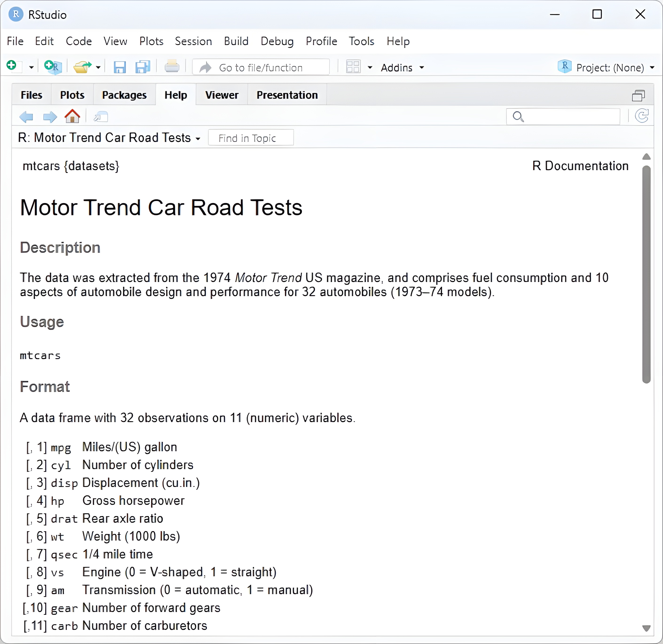This screenshot has height=644, width=663.
Task: Click the Create a Project icon
Action: coord(53,67)
